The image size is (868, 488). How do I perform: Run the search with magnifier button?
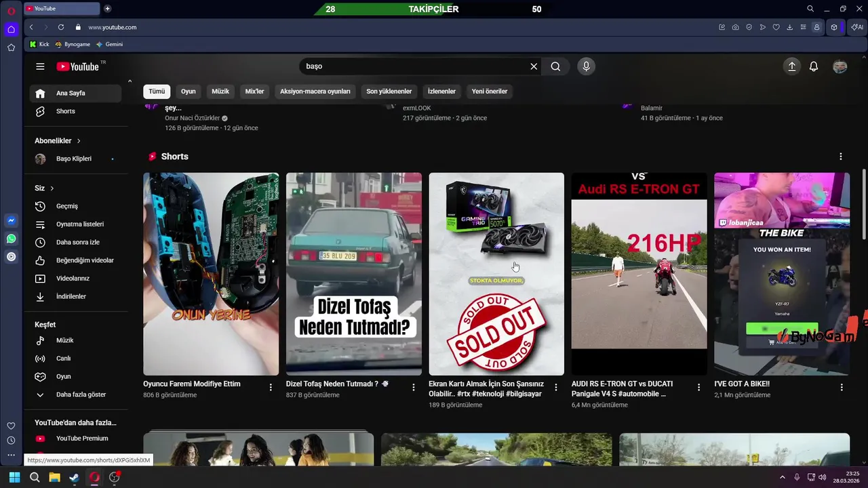(555, 66)
